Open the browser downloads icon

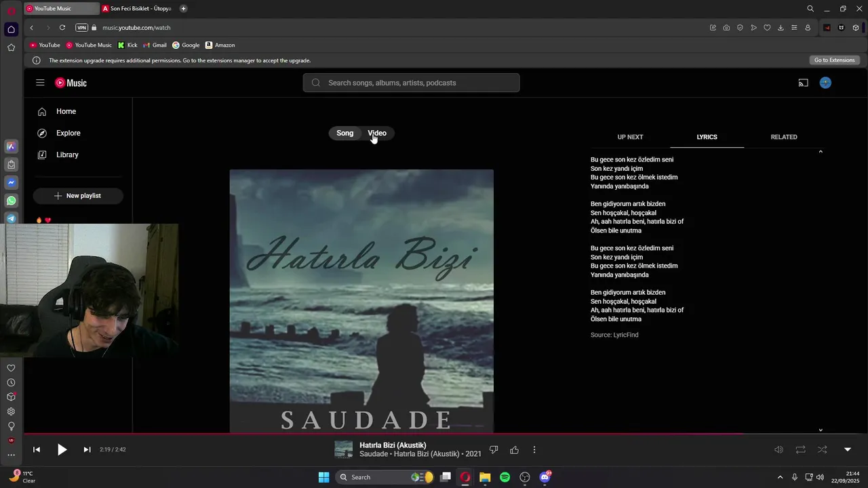coord(781,28)
